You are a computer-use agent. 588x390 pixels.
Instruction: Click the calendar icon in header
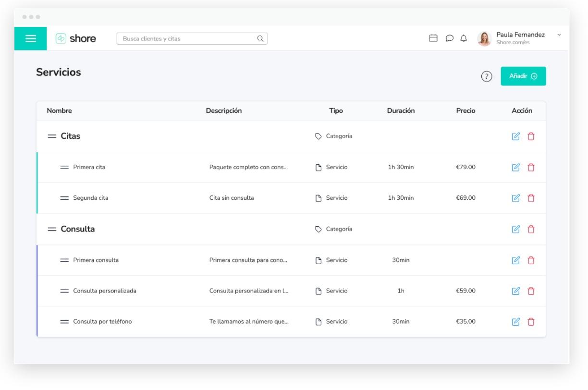click(x=433, y=38)
